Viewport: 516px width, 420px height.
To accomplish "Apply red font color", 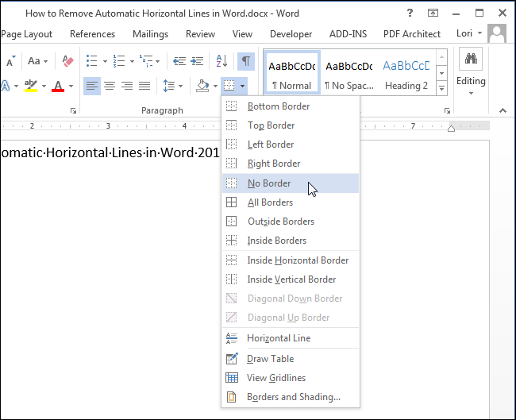I will point(58,86).
